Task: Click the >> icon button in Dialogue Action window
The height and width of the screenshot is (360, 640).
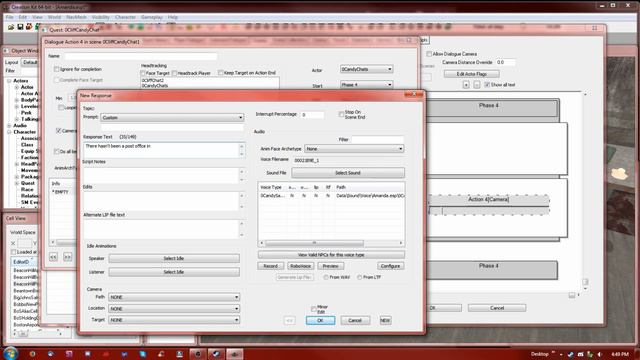Action: click(67, 257)
